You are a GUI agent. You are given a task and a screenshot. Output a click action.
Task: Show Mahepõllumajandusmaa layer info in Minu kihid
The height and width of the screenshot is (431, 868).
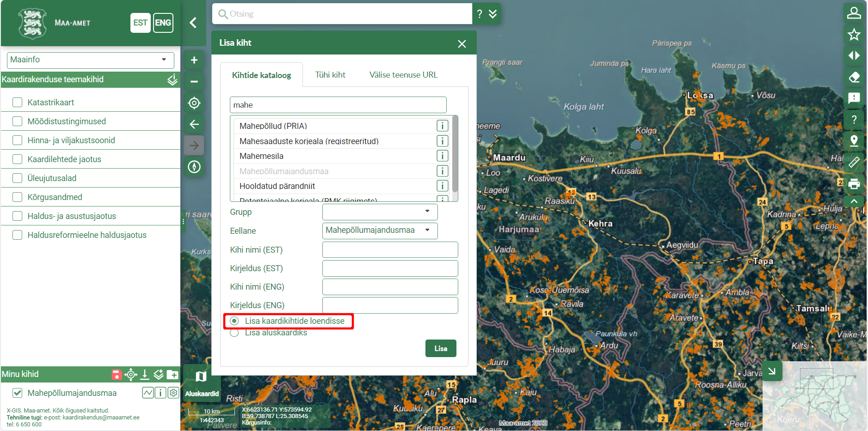pyautogui.click(x=160, y=393)
